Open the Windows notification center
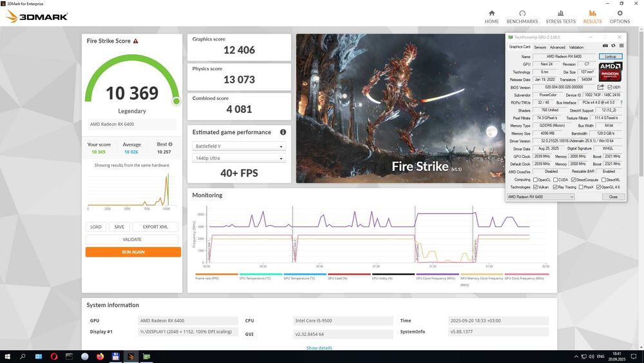 (x=634, y=357)
